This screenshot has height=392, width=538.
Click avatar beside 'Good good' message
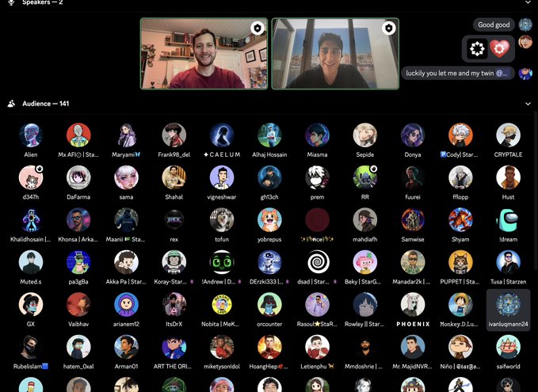[x=525, y=25]
